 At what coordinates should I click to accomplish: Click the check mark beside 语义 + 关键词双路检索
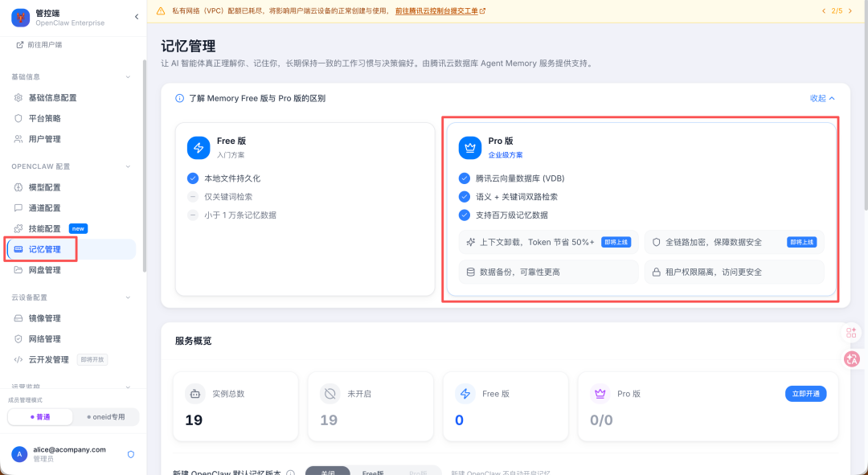coord(465,197)
